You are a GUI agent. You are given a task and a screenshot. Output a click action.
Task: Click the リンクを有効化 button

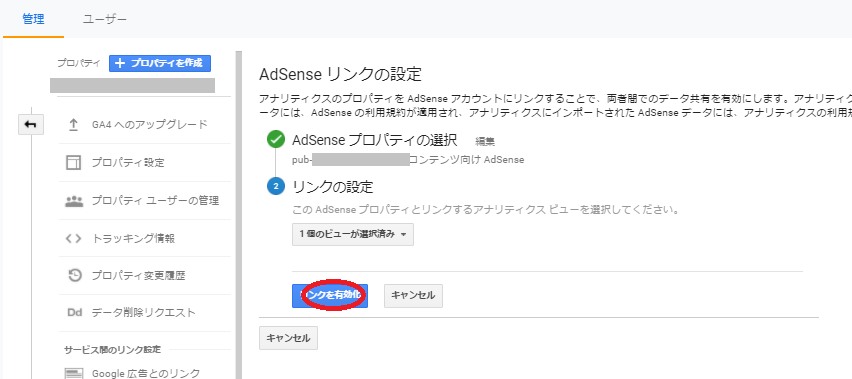pyautogui.click(x=330, y=295)
